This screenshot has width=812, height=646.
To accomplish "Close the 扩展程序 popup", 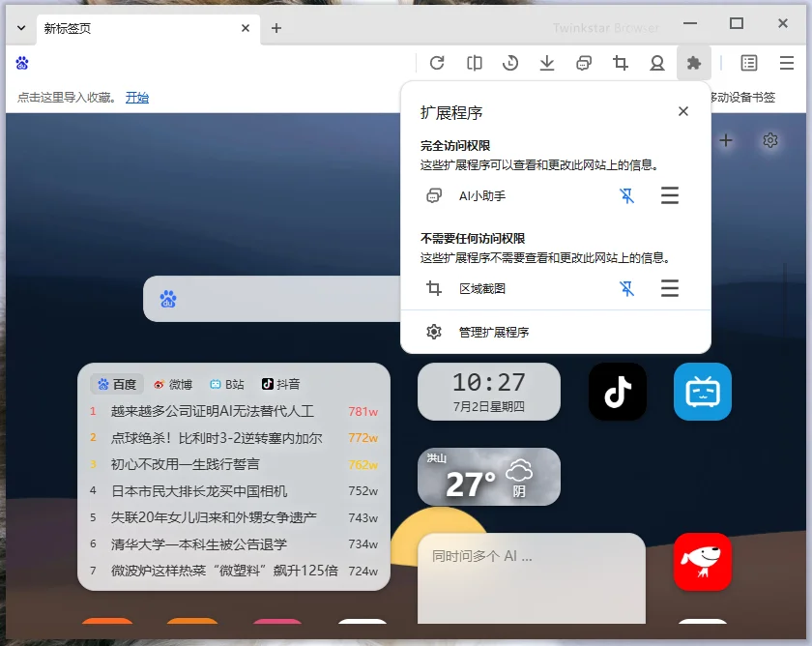I will pyautogui.click(x=683, y=111).
